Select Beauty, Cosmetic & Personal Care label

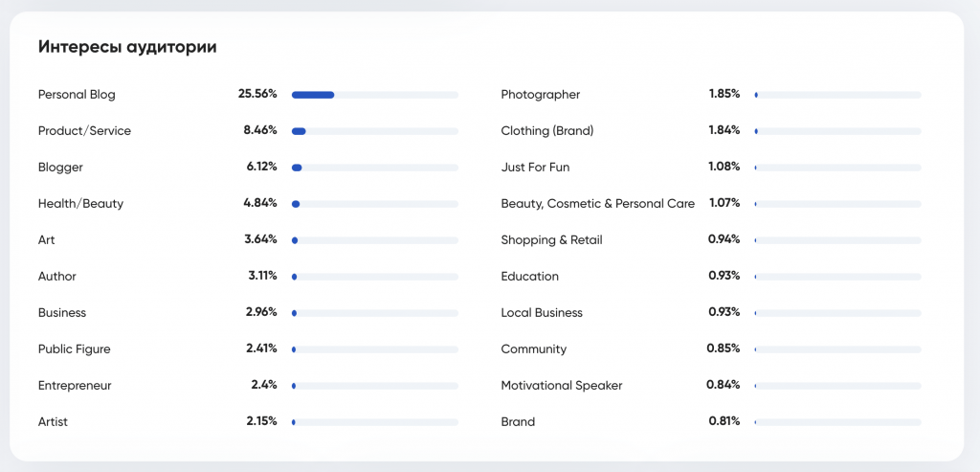coord(598,204)
